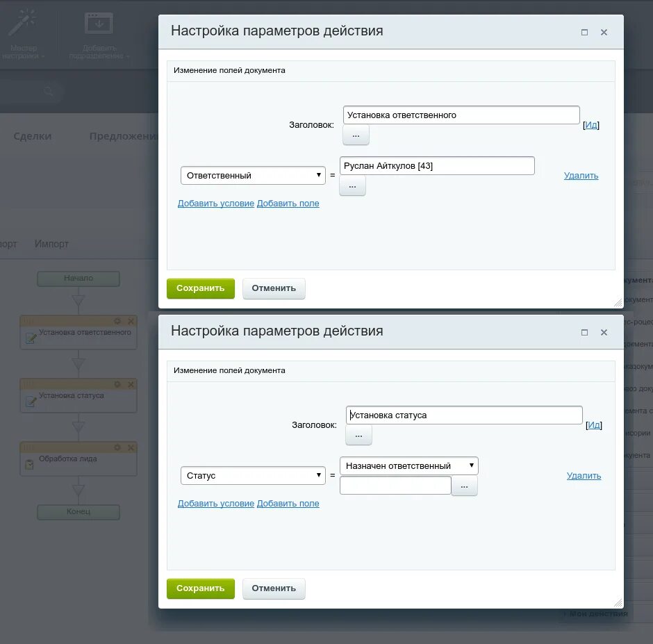Delete the Установка ответственного block with its X
The width and height of the screenshot is (653, 644).
click(131, 321)
